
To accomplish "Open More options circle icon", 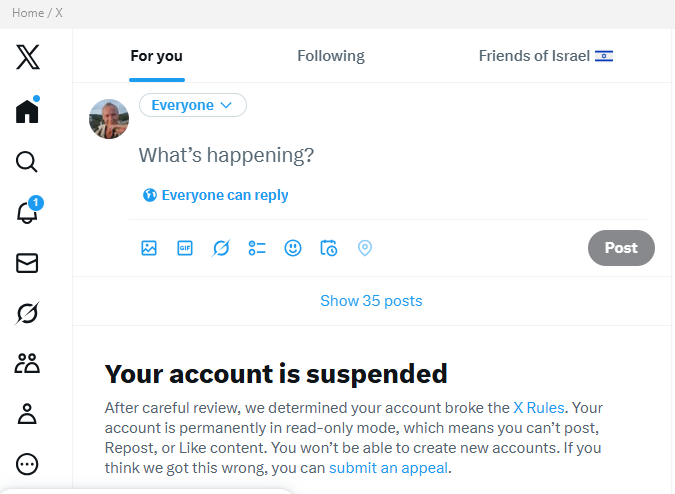I will tap(28, 464).
